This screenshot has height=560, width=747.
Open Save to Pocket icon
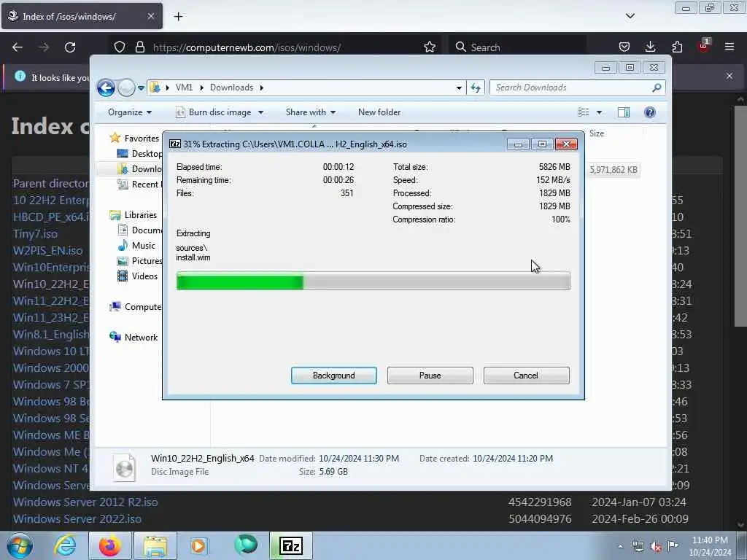pyautogui.click(x=624, y=47)
